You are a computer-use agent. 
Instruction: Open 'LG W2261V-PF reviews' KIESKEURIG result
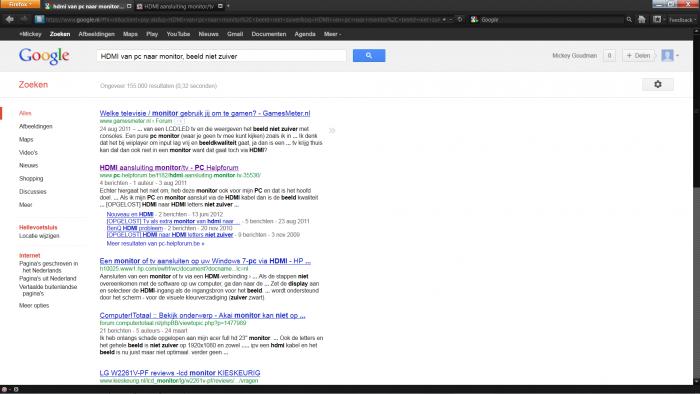[x=180, y=373]
